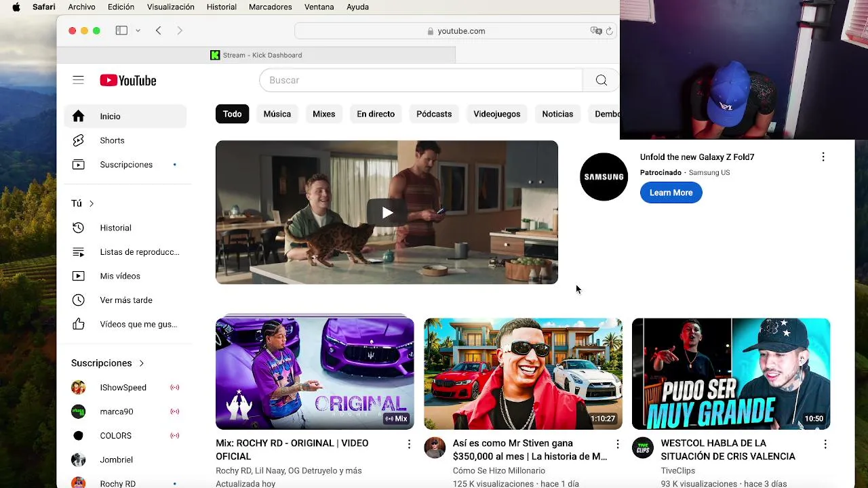Click the Buscar search field
Screen dimensions: 868x488
pos(420,80)
